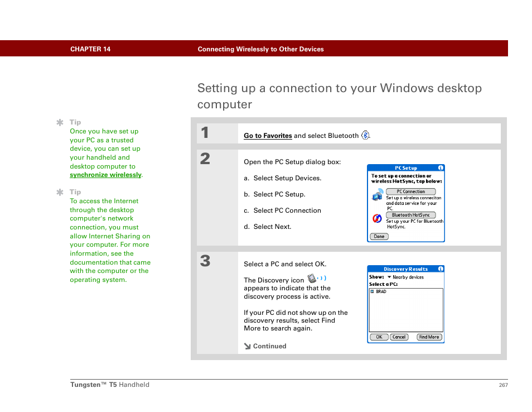Click 'Select Next.' step text
The width and height of the screenshot is (532, 412).
(273, 227)
